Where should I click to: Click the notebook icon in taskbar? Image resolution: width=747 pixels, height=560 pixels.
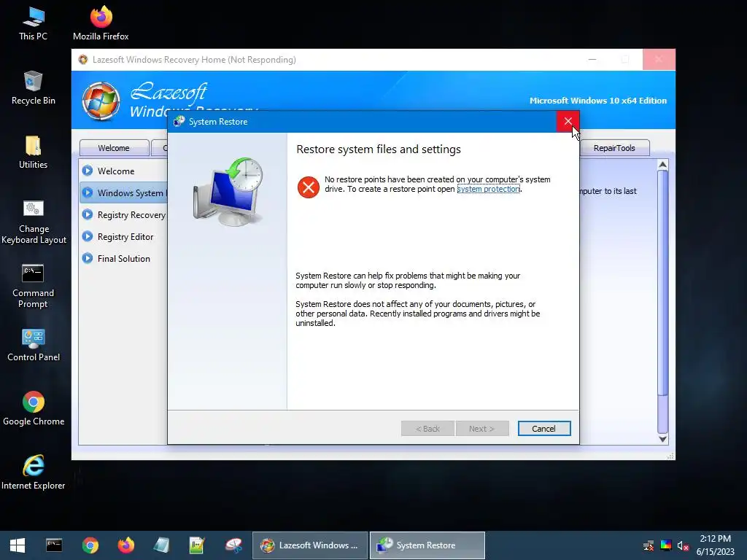click(162, 545)
